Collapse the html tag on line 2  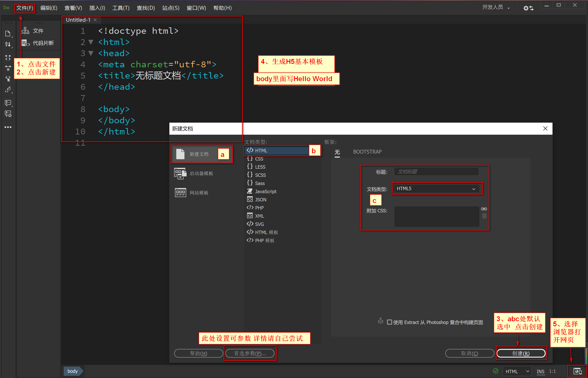pyautogui.click(x=91, y=42)
